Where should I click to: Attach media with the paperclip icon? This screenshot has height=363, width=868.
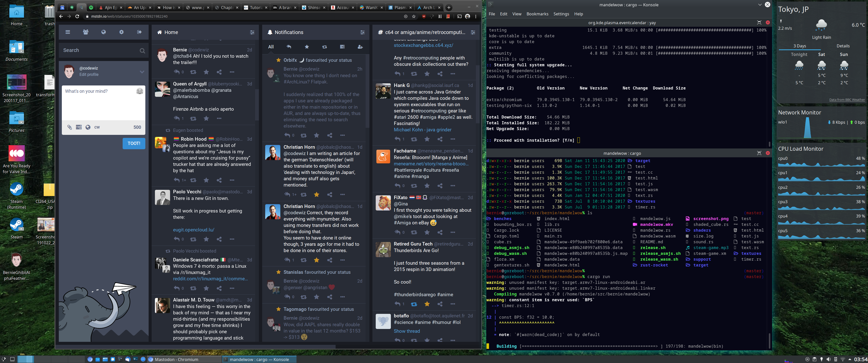[x=69, y=127]
